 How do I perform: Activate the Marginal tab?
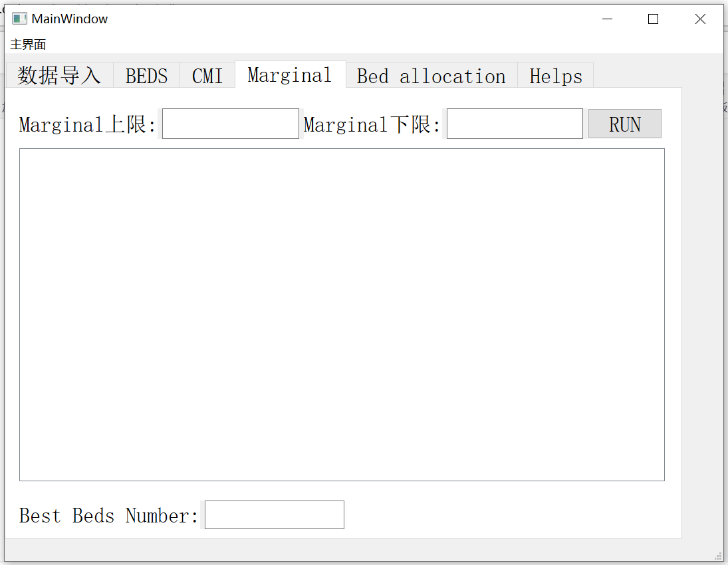(289, 75)
